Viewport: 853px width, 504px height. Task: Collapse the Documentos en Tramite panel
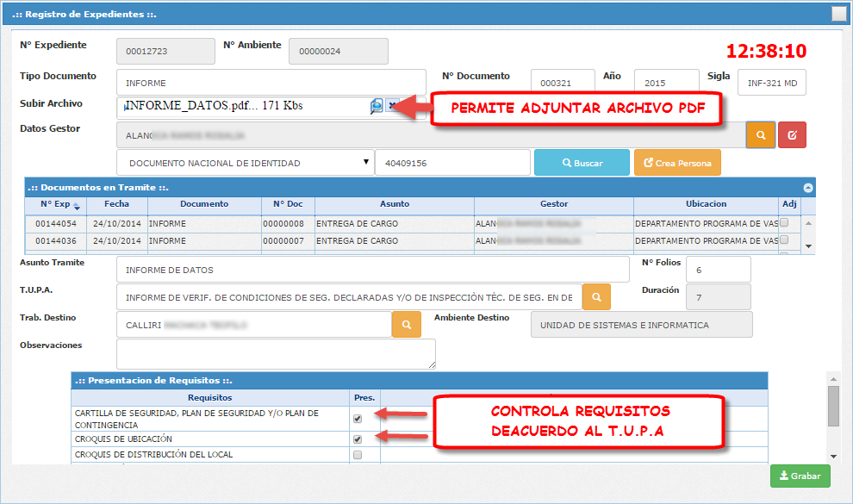[808, 187]
